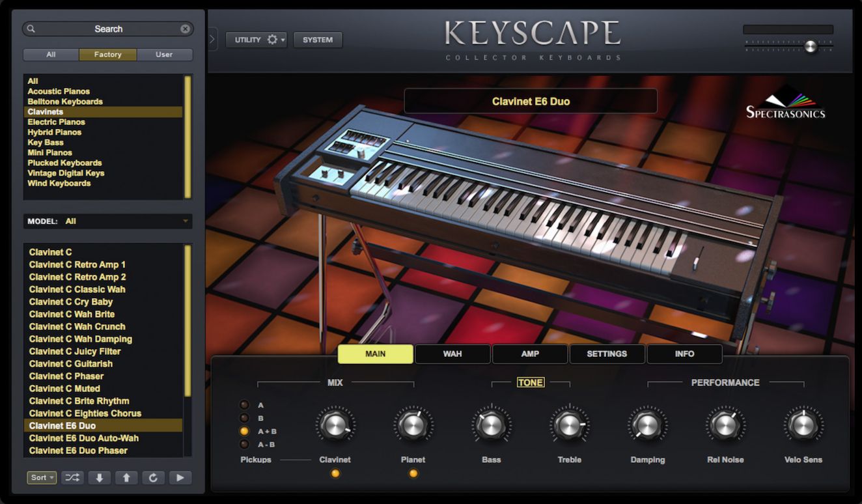Step to previous preset with up arrow
Screen dimensions: 862x504
(x=126, y=477)
